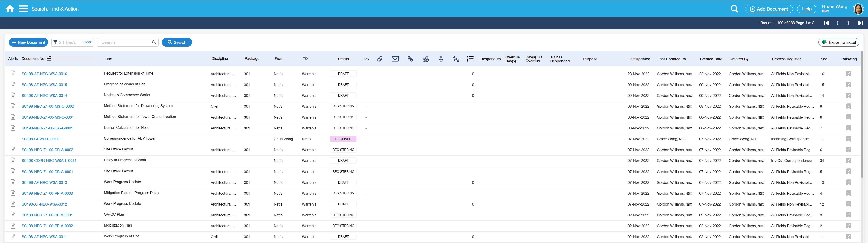Viewport: 868px width, 243px height.
Task: Toggle Following for SC198-AF-NBC-WSA-0016
Action: coord(848,74)
